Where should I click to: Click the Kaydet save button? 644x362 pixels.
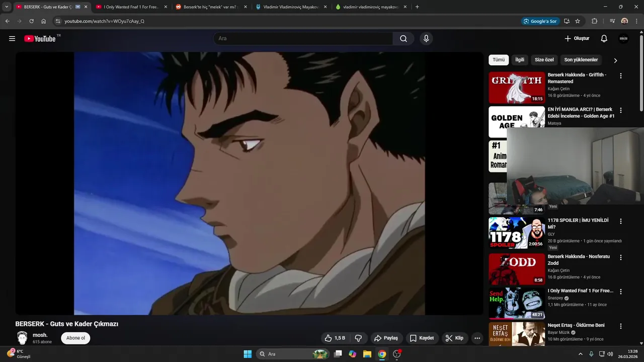[422, 338]
